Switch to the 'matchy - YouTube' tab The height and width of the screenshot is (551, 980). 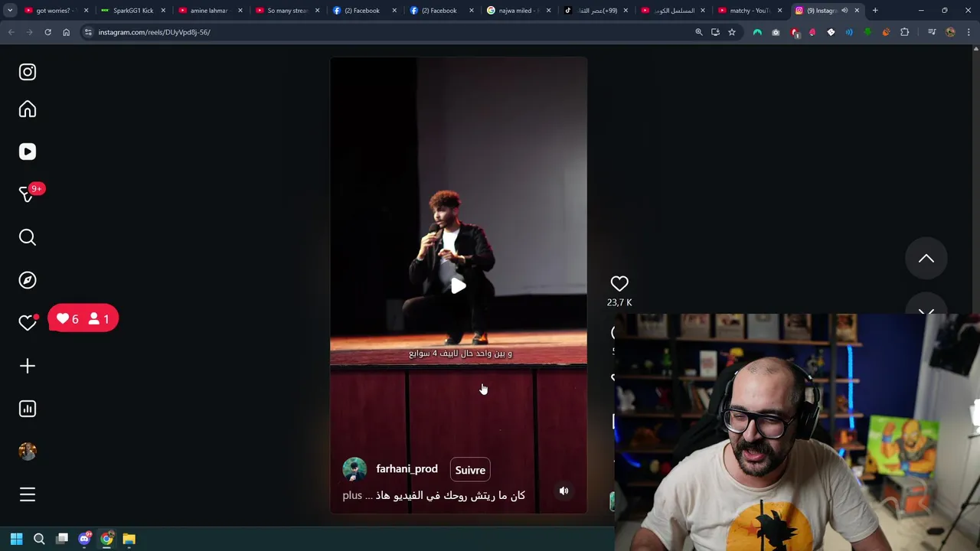pos(750,11)
